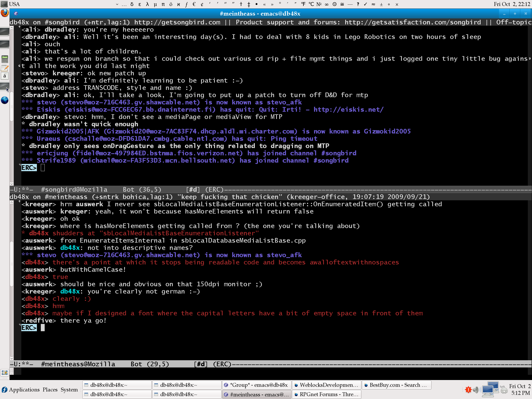Switch to the #meintheass - emacs taskbar window
Viewport: 532px width, 399px height.
256,394
